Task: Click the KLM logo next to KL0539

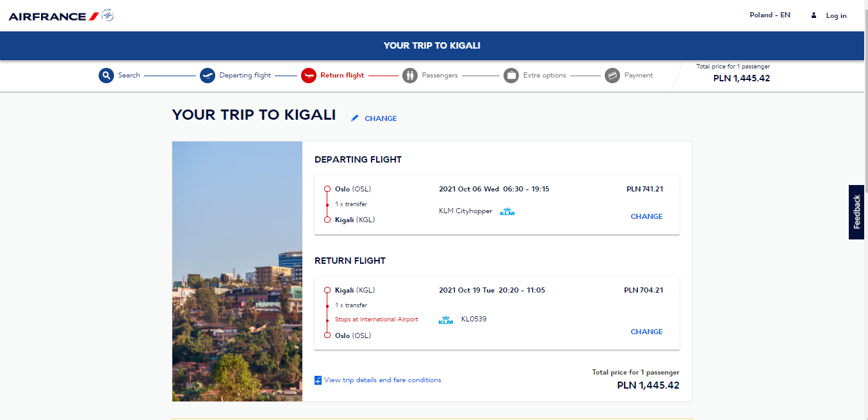Action: click(x=446, y=319)
